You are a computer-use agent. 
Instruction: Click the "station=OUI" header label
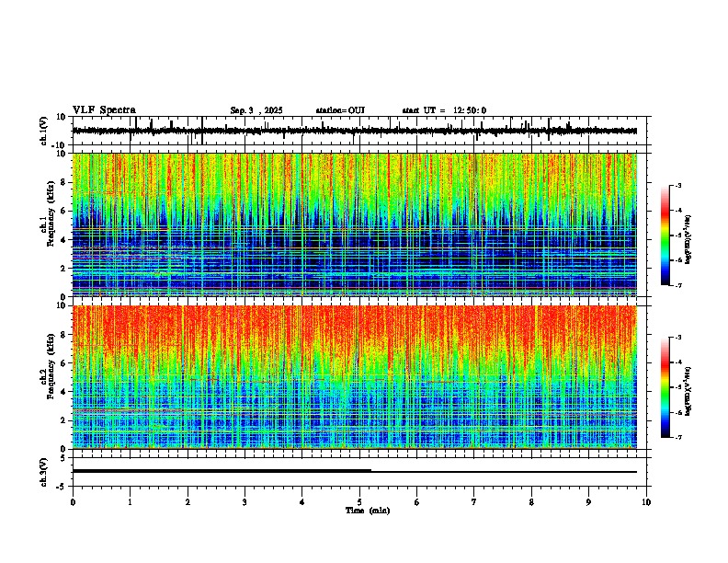(x=340, y=110)
